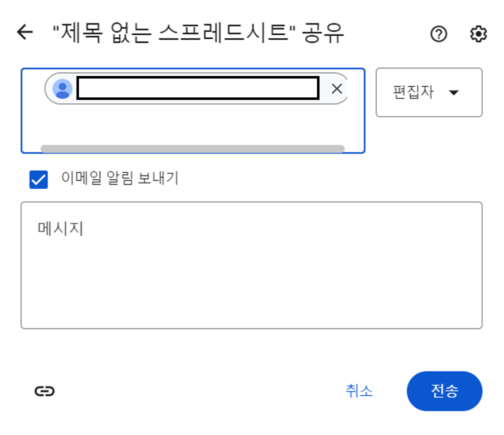504x435 pixels.
Task: Click the blue 전송 button
Action: pos(444,391)
